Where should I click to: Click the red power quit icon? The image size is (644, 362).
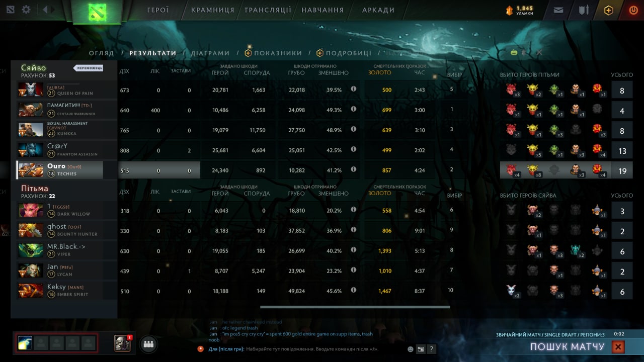pyautogui.click(x=633, y=10)
